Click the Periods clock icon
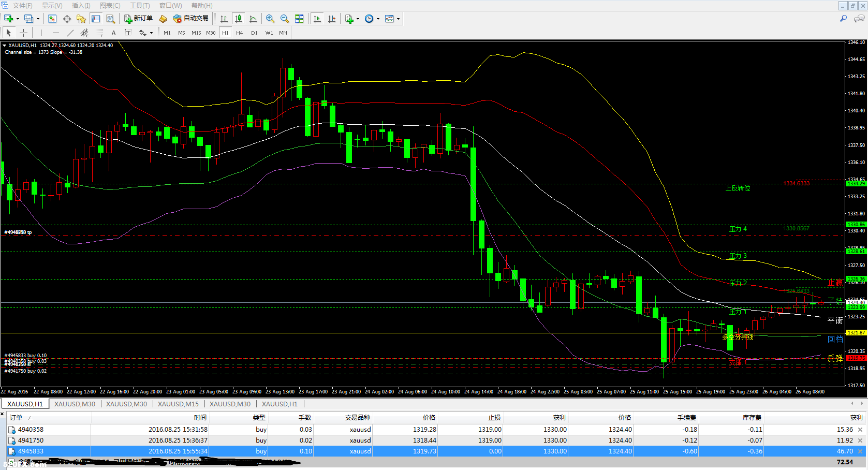Image resolution: width=868 pixels, height=470 pixels. (369, 19)
